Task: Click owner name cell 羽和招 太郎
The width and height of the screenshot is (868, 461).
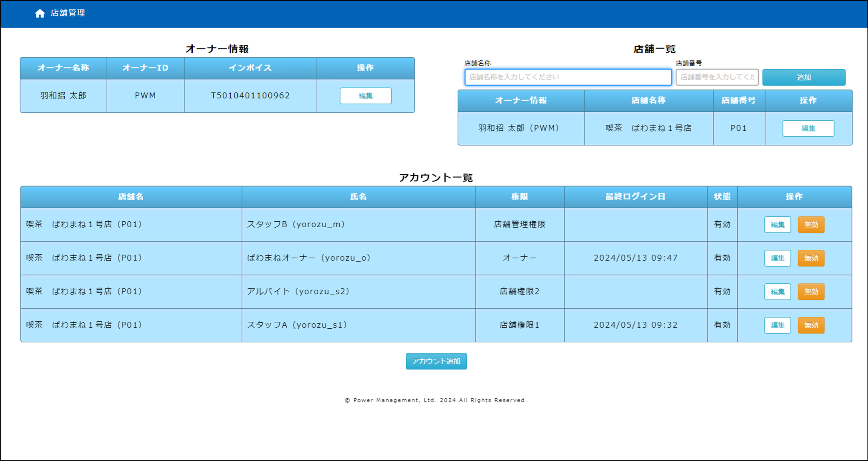Action: pos(63,95)
